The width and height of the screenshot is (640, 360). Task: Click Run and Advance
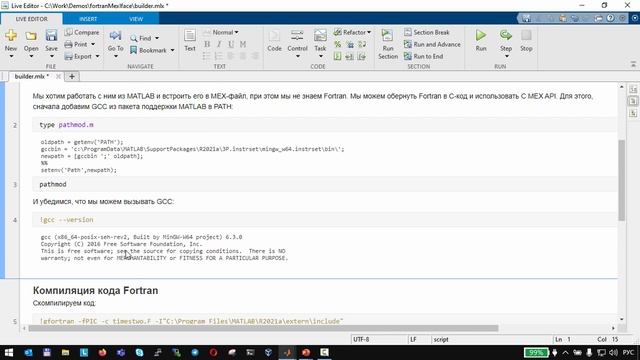tap(432, 44)
